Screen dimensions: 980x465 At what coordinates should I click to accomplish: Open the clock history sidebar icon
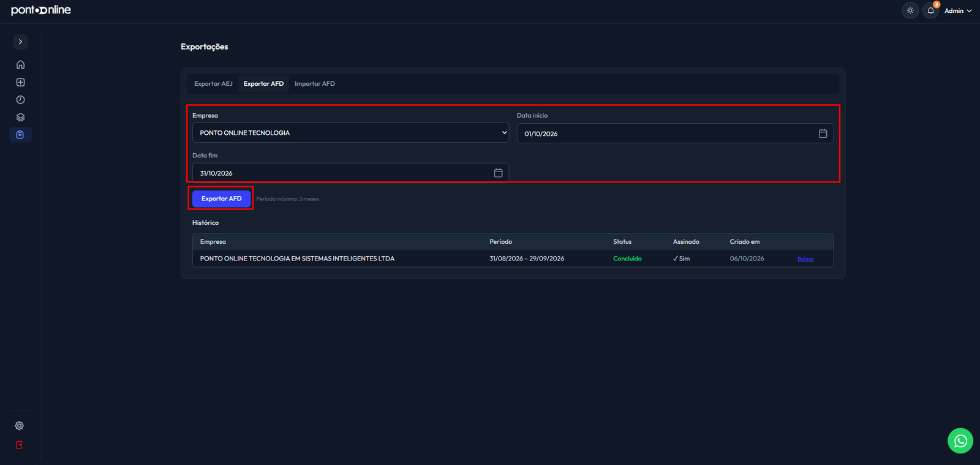pyautogui.click(x=20, y=100)
